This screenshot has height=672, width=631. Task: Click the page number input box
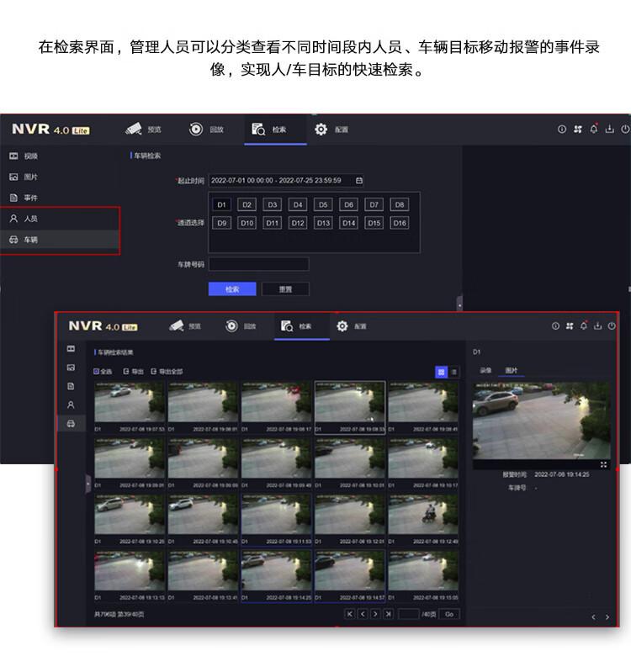[x=409, y=614]
